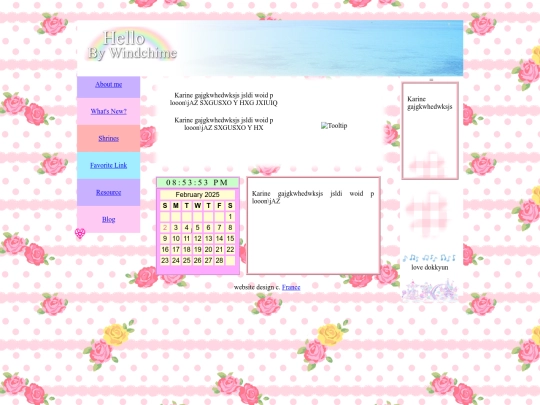Open the Resource link
The image size is (540, 405).
click(x=108, y=192)
